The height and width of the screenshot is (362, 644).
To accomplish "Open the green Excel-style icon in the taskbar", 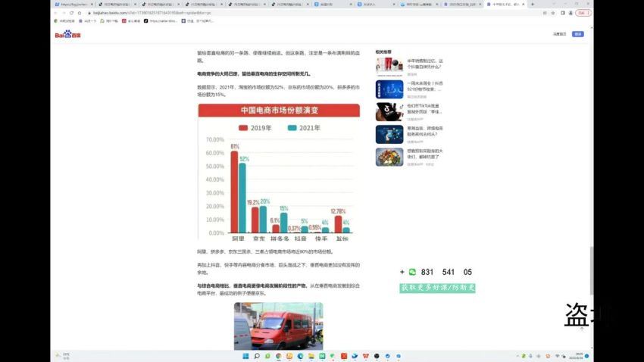I will 322,356.
